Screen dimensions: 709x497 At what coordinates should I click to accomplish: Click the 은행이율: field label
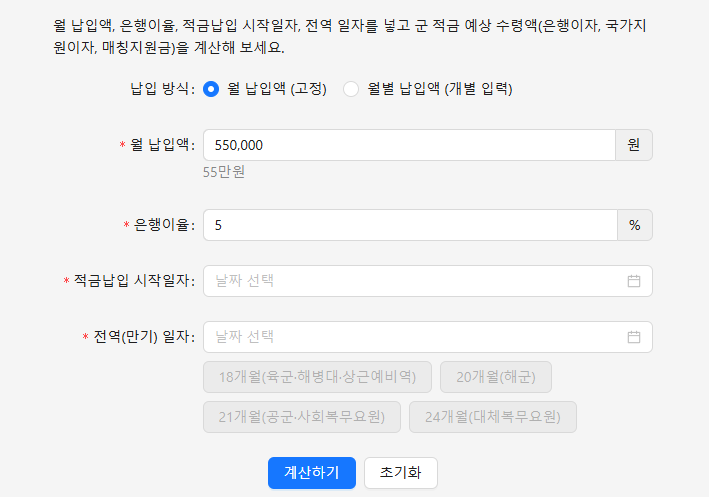(x=165, y=225)
